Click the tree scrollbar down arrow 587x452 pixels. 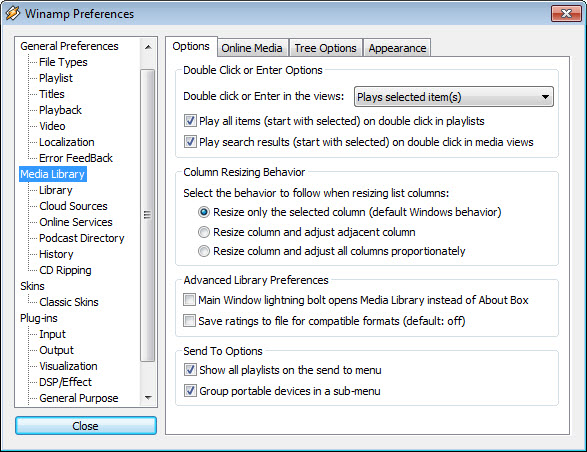click(148, 398)
